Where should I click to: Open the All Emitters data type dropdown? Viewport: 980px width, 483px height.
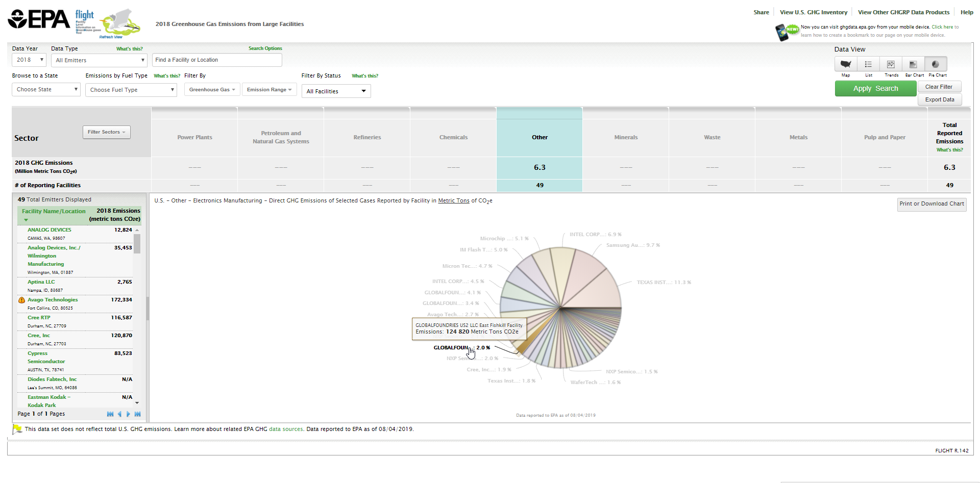[x=100, y=60]
